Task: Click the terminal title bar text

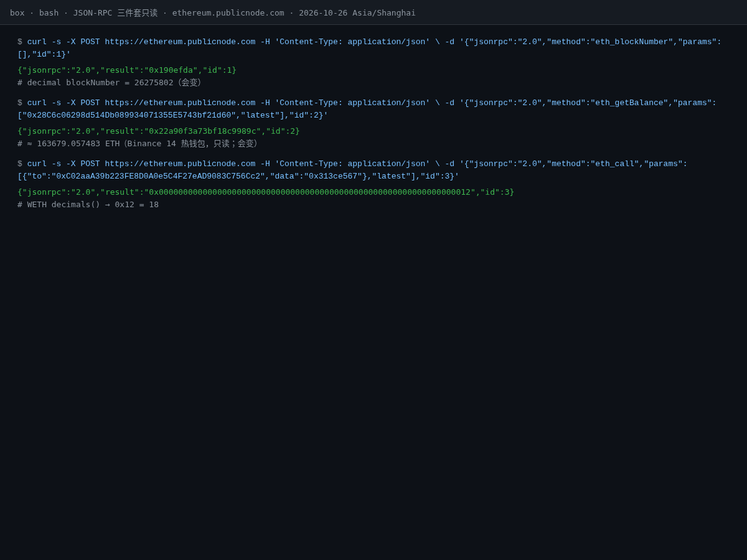Action: [213, 12]
